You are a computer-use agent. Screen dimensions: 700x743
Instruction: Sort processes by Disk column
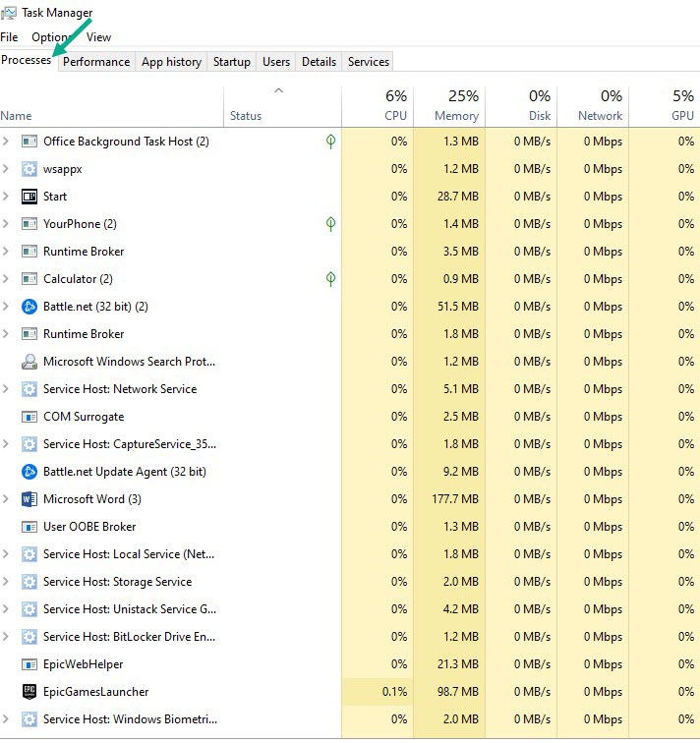521,106
